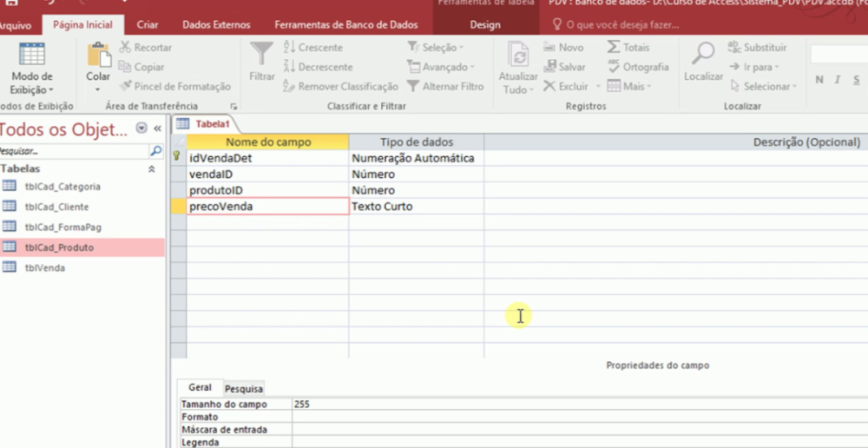Run Ortografia spell check
Viewport: 868px width, 448px height.
[x=638, y=67]
